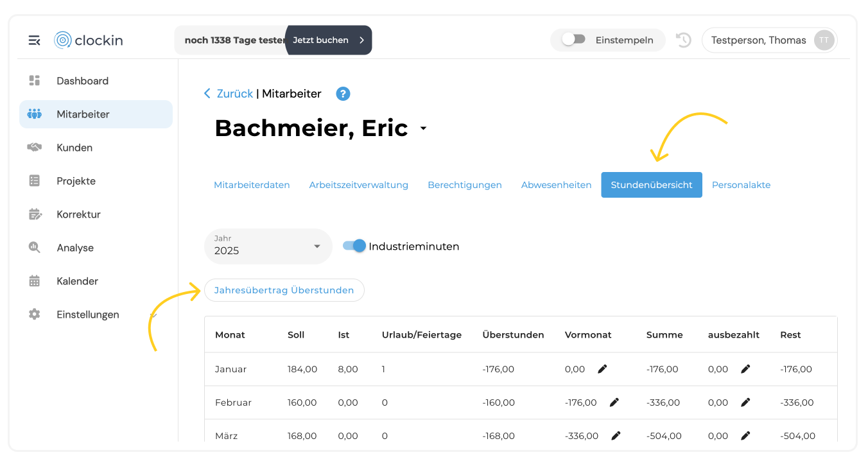This screenshot has width=868, height=466.
Task: Edit Februar ausbezahlt value with the pencil icon
Action: (745, 402)
